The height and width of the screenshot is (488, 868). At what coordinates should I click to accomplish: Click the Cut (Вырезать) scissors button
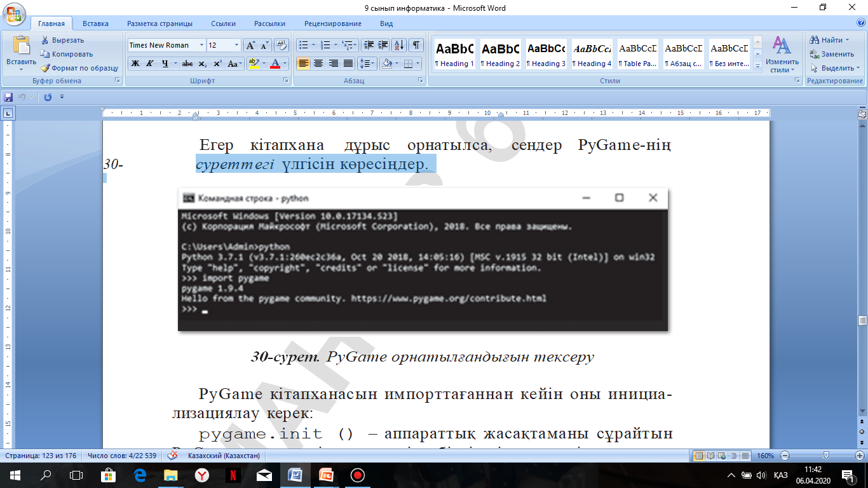pos(62,40)
